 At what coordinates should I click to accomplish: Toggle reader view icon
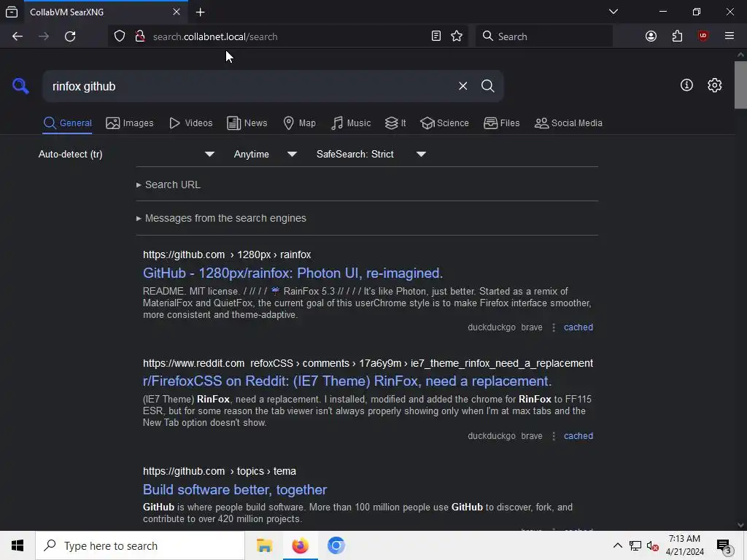[x=436, y=36]
